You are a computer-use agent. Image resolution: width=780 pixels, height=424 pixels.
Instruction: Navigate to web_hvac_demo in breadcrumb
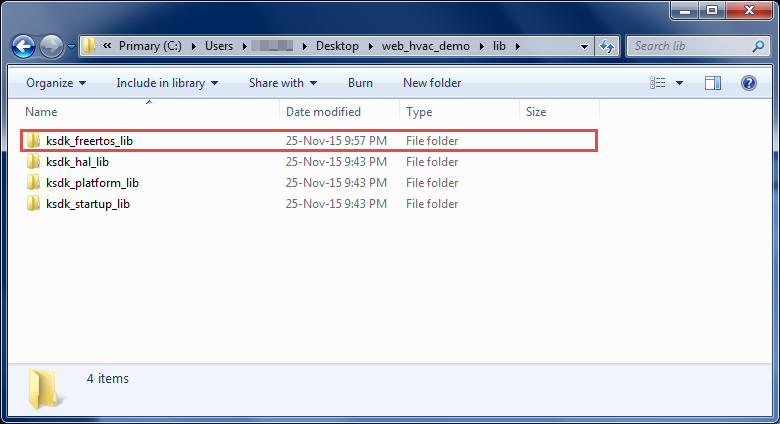tap(426, 46)
